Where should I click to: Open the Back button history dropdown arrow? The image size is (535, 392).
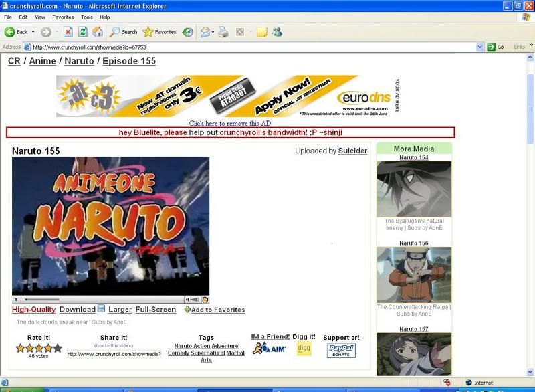33,32
